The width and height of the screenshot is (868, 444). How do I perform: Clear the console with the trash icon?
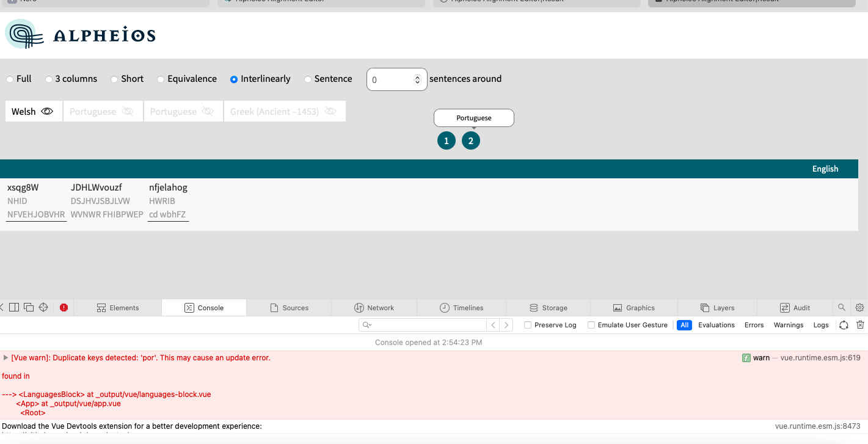pyautogui.click(x=860, y=325)
